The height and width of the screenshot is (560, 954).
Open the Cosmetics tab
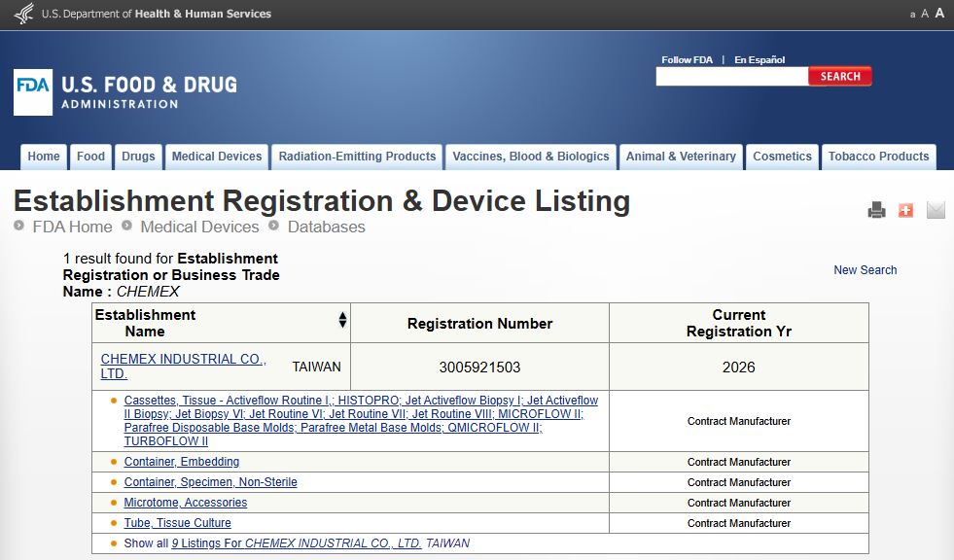coord(782,157)
